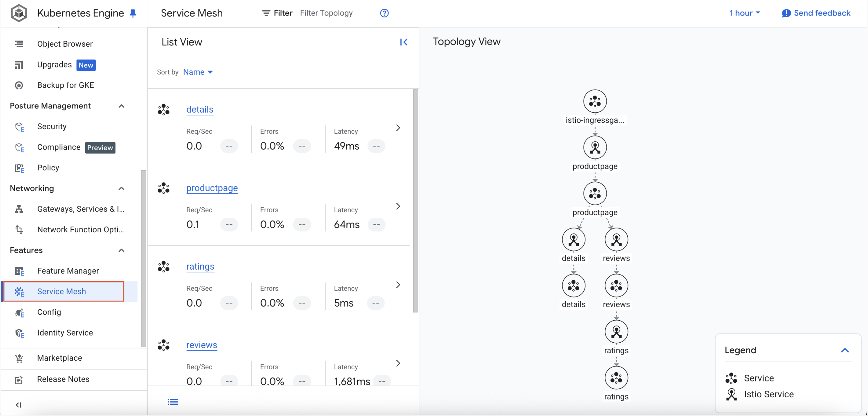Select the details Istio Service node in the topology
The height and width of the screenshot is (416, 868).
point(574,240)
